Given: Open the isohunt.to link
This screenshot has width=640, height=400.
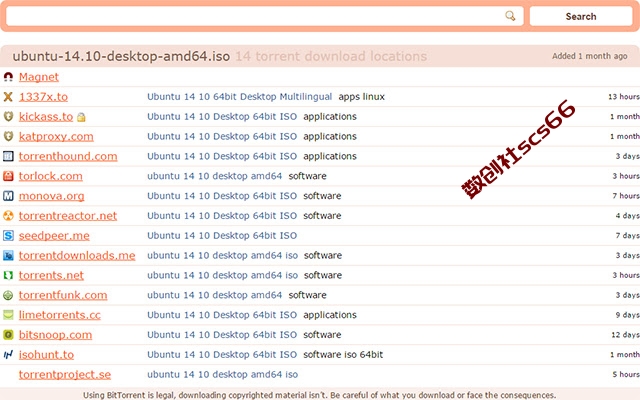Looking at the screenshot, I should point(46,355).
